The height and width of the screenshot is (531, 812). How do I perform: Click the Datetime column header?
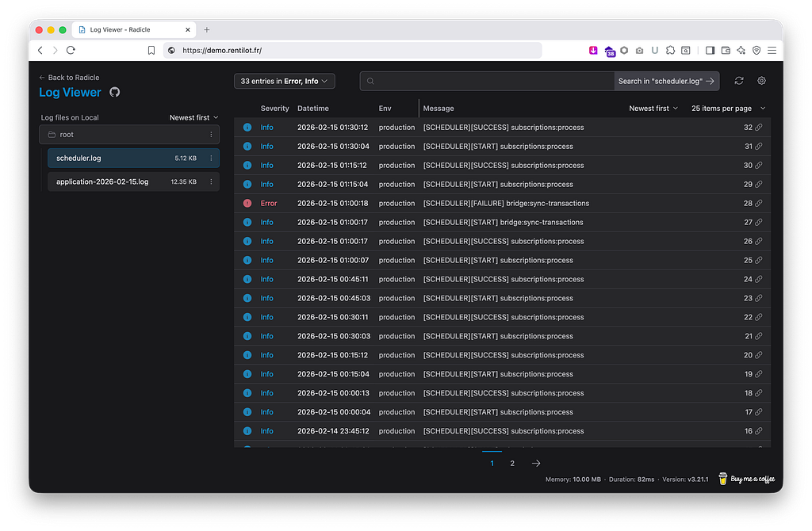pyautogui.click(x=312, y=108)
